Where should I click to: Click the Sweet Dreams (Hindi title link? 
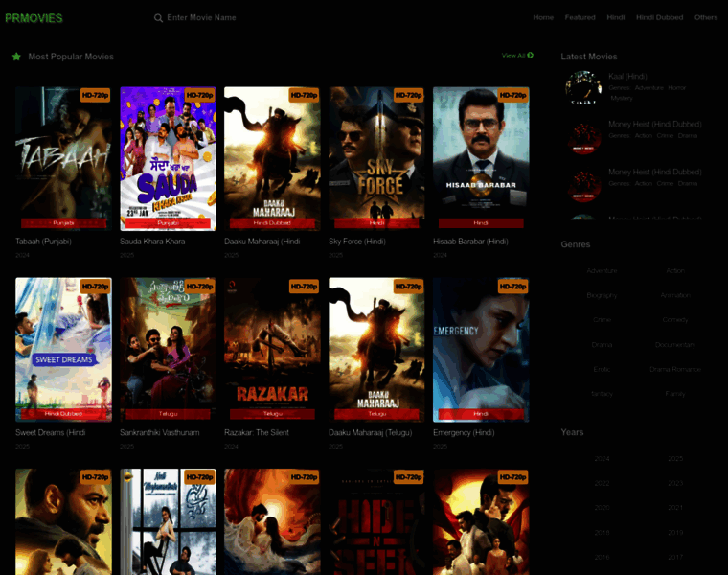pos(50,432)
